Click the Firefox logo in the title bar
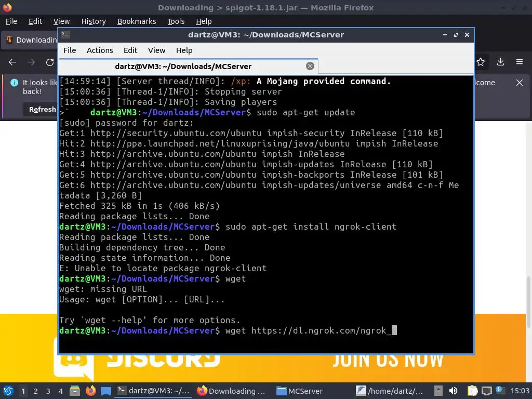Viewport: 532px width, 399px height. coord(7,7)
